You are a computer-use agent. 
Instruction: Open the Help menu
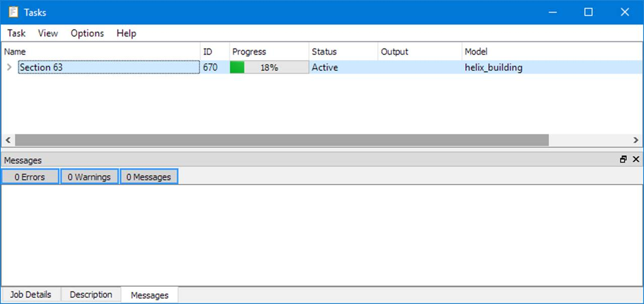[126, 33]
